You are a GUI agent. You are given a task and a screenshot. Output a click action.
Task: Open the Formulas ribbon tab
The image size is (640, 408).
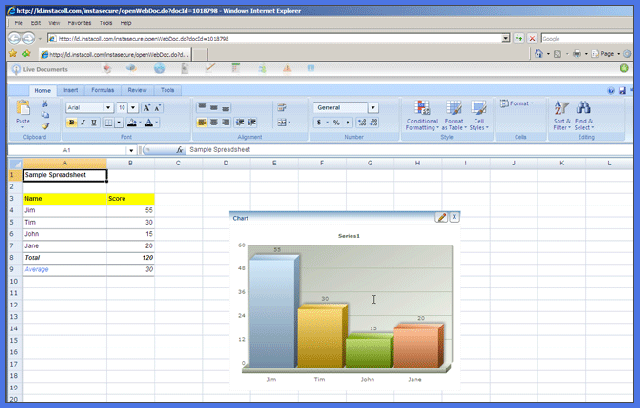pos(103,90)
